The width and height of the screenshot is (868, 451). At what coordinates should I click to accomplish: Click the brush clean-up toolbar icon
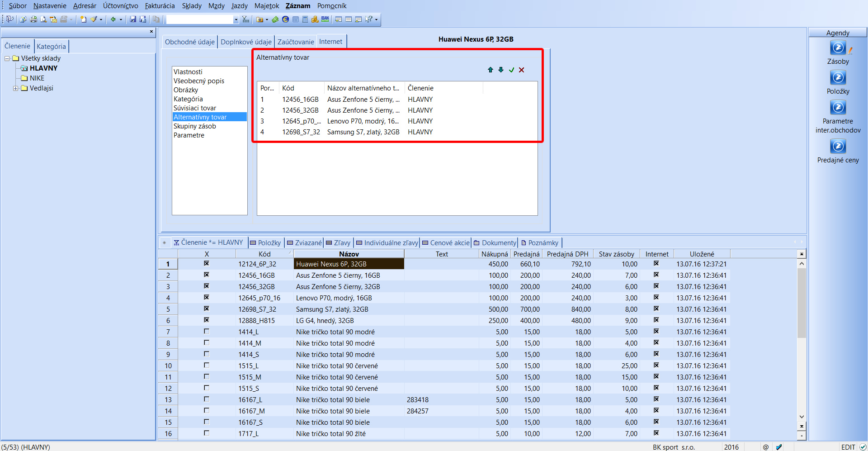coord(94,19)
